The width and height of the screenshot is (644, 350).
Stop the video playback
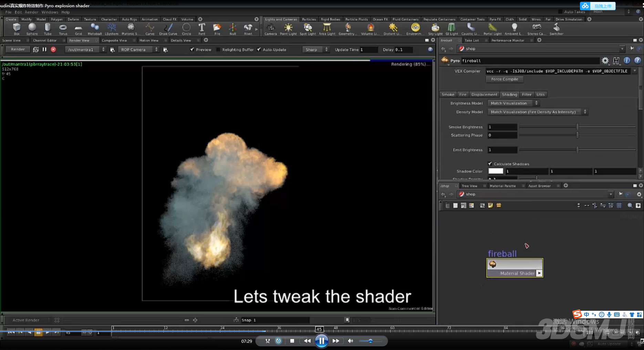tap(292, 341)
